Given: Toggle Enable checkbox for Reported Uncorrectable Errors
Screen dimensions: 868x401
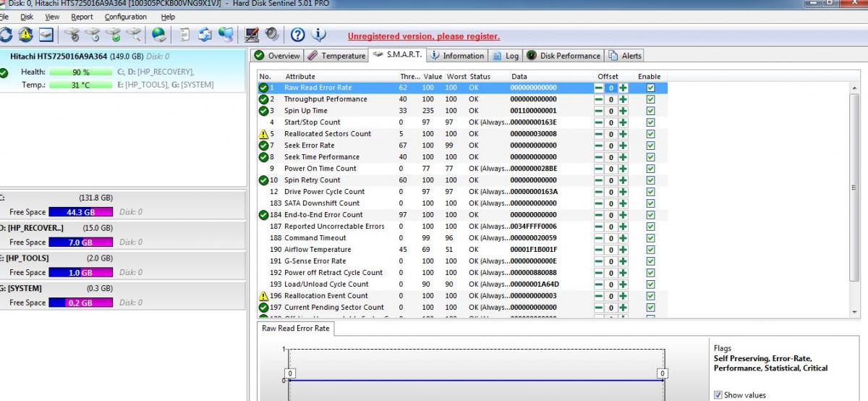Looking at the screenshot, I should [x=650, y=227].
